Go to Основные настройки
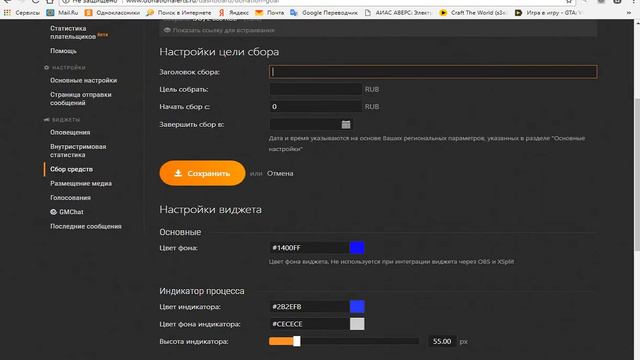640x360 pixels. coord(83,80)
